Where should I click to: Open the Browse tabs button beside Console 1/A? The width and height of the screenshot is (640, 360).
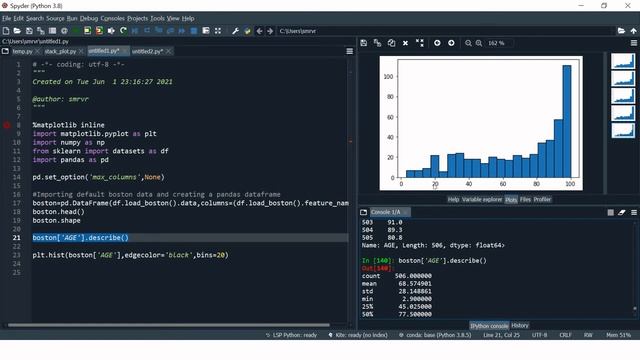(363, 212)
